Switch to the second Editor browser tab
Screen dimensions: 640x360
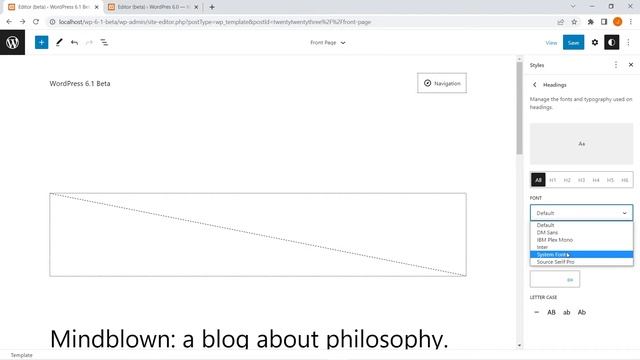153,7
